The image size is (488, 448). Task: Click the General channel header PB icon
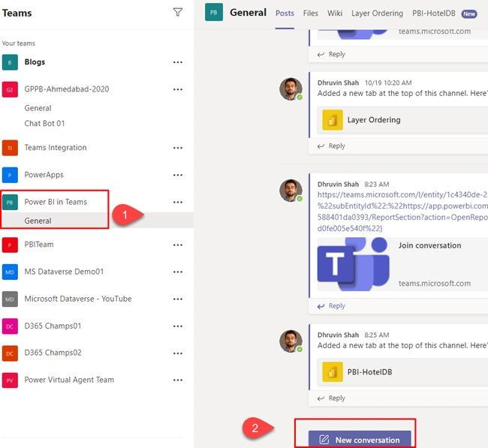[x=214, y=12]
